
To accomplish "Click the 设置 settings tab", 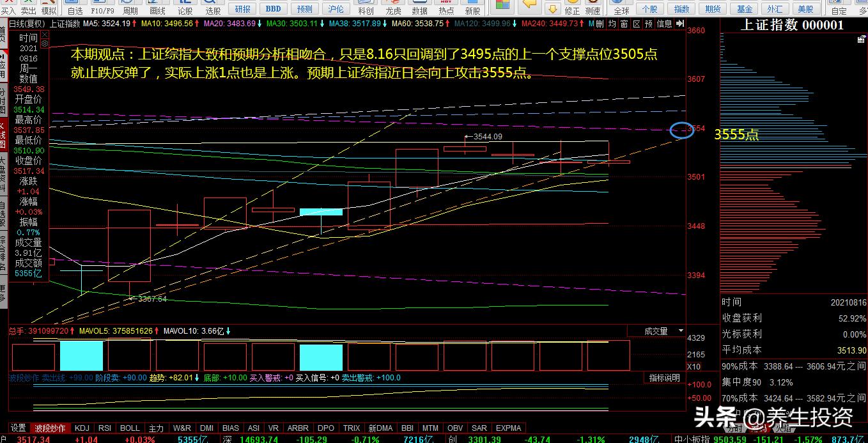I will pyautogui.click(x=19, y=428).
